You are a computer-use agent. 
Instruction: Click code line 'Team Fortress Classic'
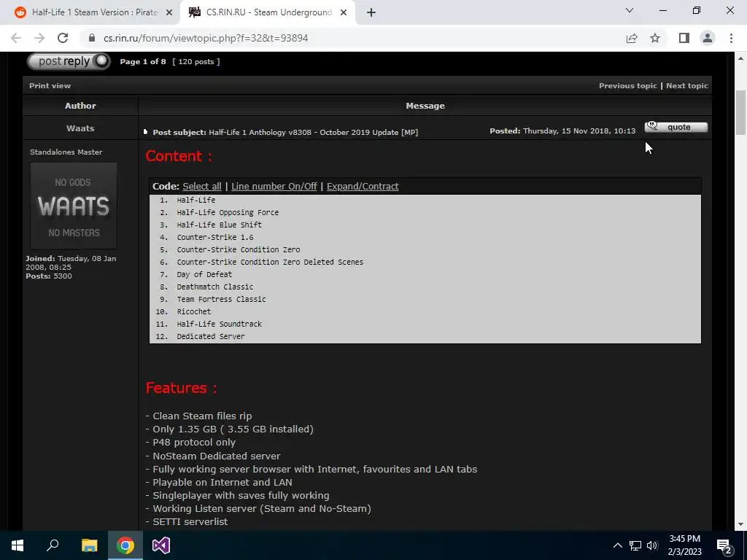221,299
